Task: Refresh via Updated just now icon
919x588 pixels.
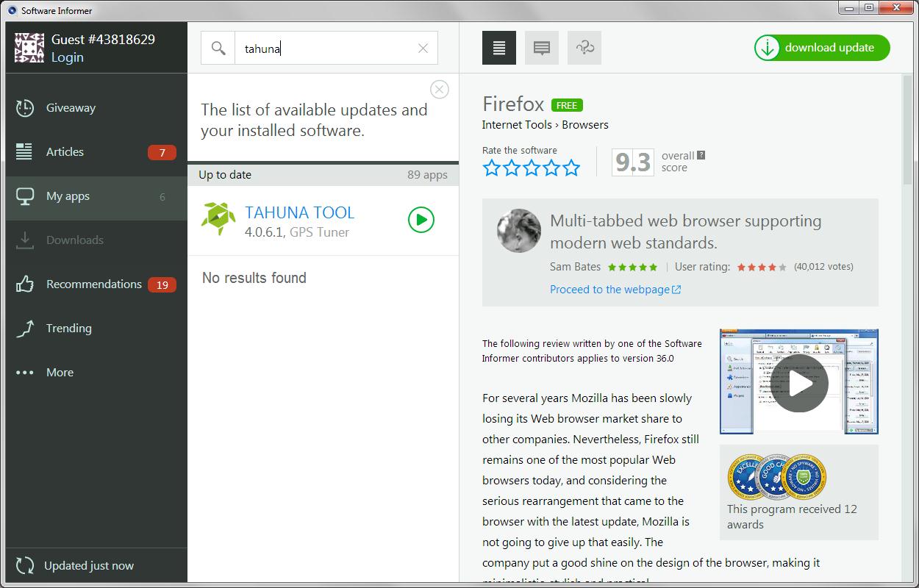Action: [25, 565]
